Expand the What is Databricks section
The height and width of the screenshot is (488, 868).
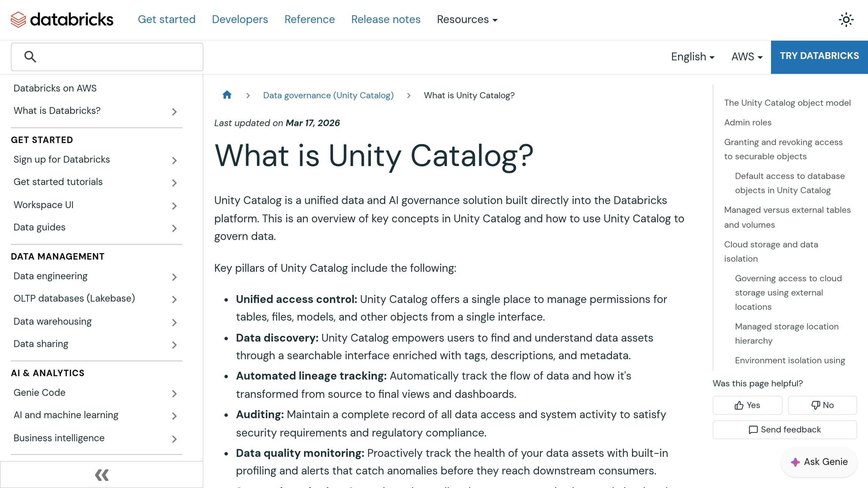pyautogui.click(x=174, y=111)
